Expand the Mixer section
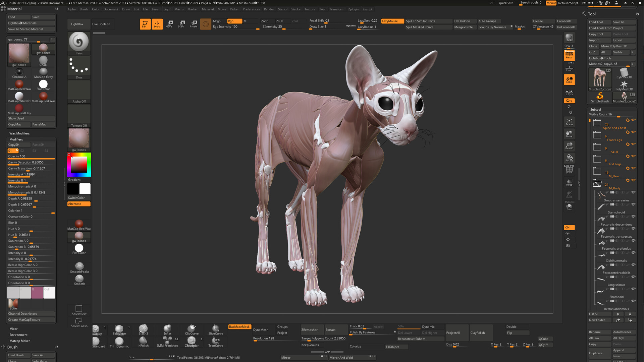 coord(13,329)
